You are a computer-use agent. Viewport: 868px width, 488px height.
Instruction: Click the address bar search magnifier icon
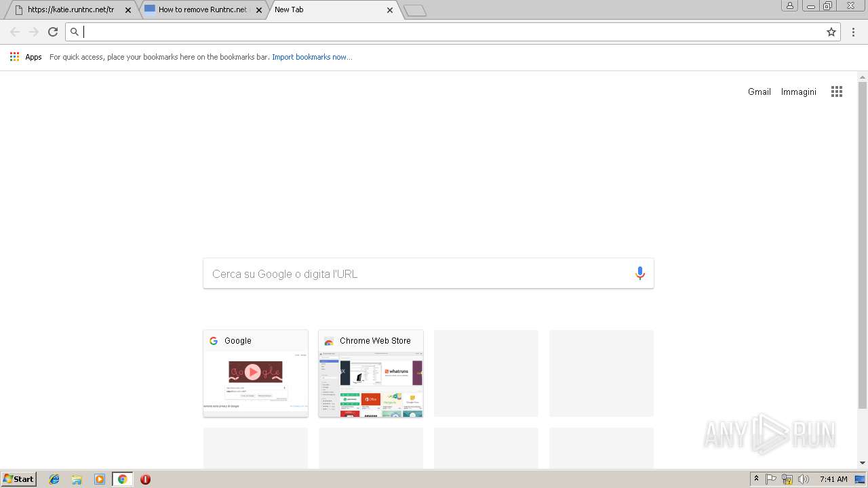tap(75, 32)
